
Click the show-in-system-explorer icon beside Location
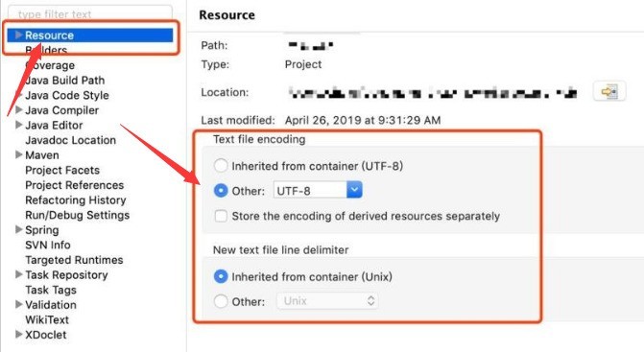pyautogui.click(x=609, y=91)
